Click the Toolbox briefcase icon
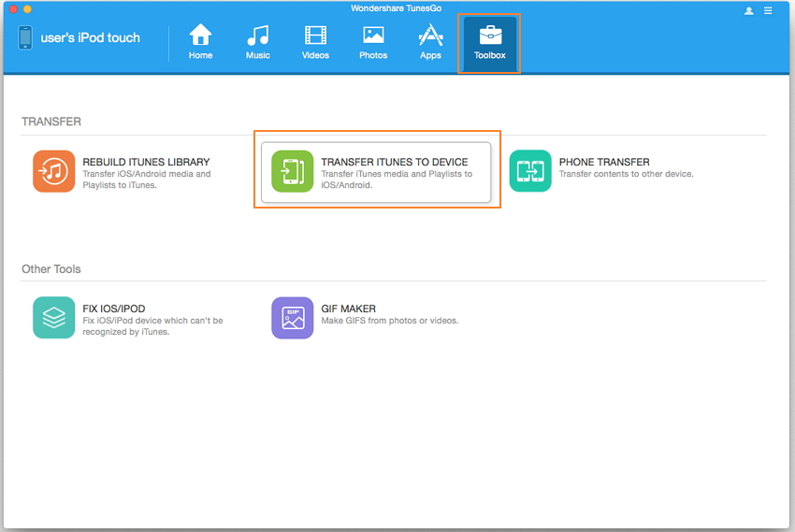The width and height of the screenshot is (795, 532). [x=489, y=36]
